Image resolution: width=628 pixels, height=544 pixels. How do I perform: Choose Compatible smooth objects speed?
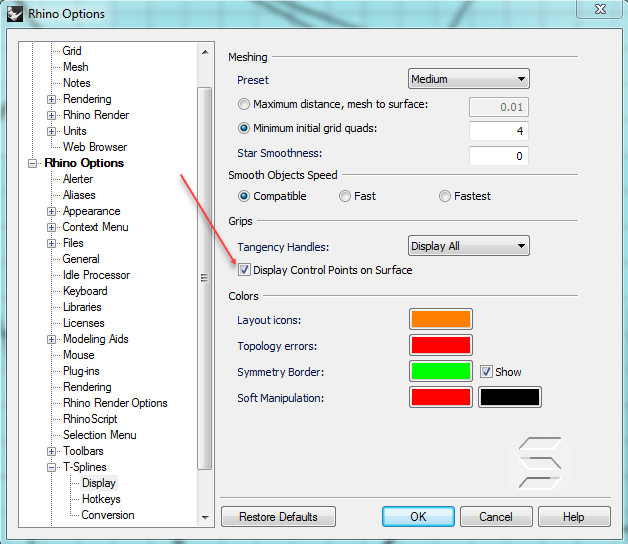244,196
